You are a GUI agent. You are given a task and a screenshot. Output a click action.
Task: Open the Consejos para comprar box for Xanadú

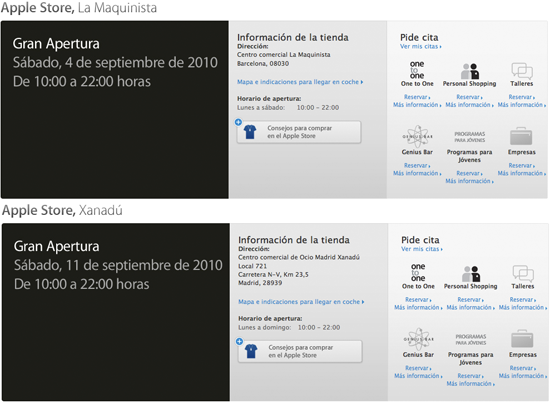pyautogui.click(x=300, y=351)
